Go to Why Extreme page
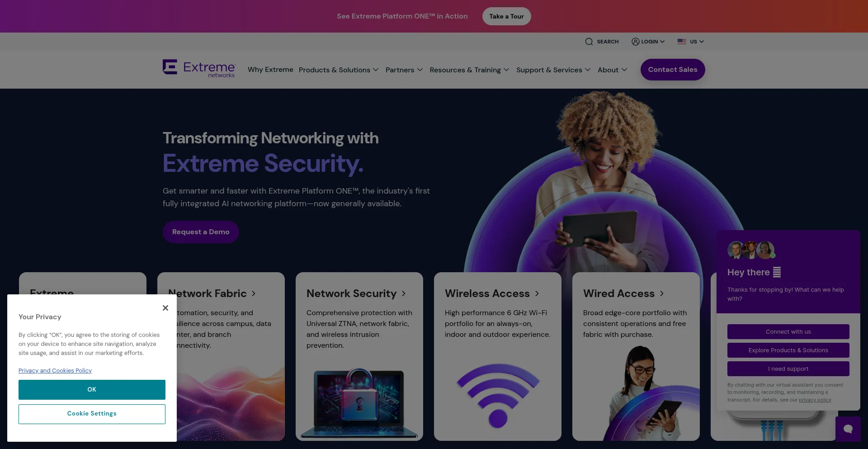Image resolution: width=868 pixels, height=449 pixels. coord(270,70)
